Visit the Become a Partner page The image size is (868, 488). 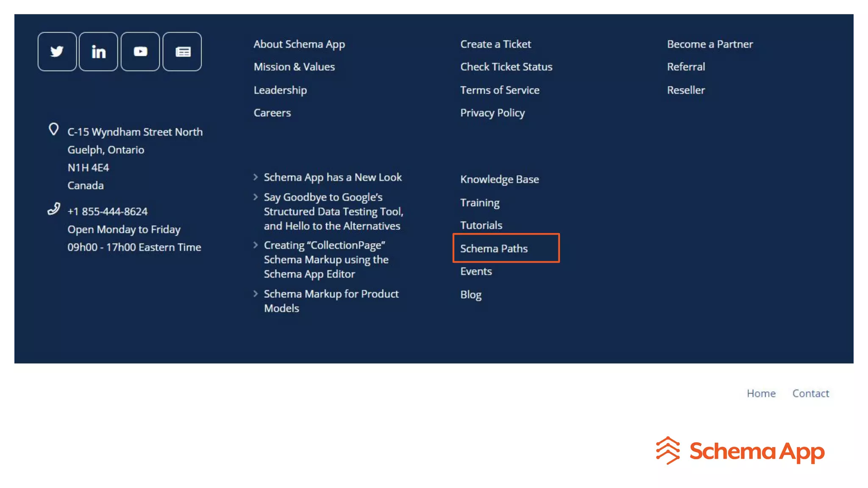pyautogui.click(x=709, y=44)
